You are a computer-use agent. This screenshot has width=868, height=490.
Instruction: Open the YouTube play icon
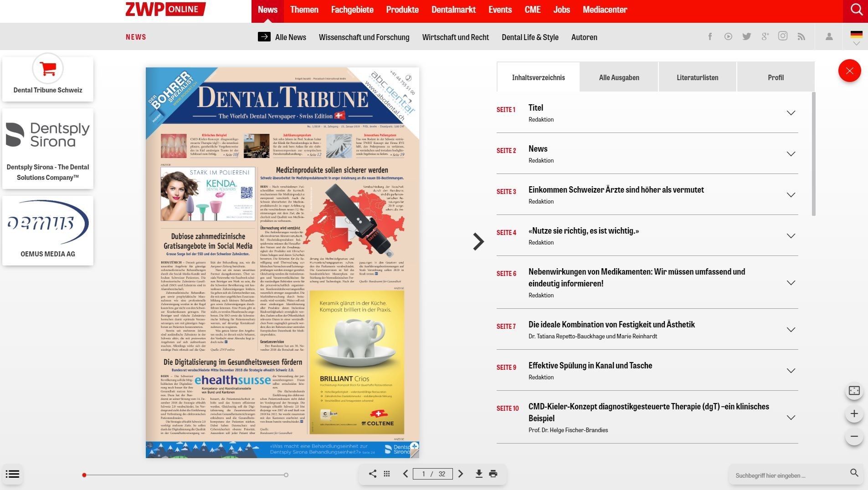728,36
